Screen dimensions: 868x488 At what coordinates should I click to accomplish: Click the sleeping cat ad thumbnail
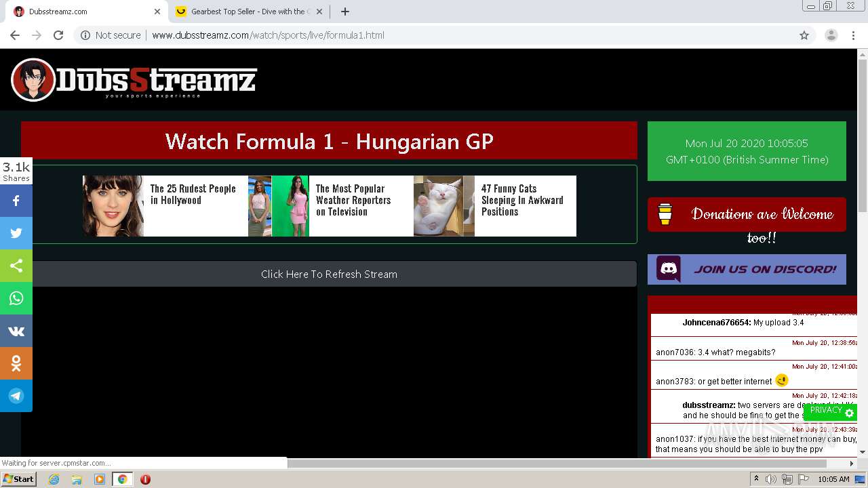click(444, 206)
